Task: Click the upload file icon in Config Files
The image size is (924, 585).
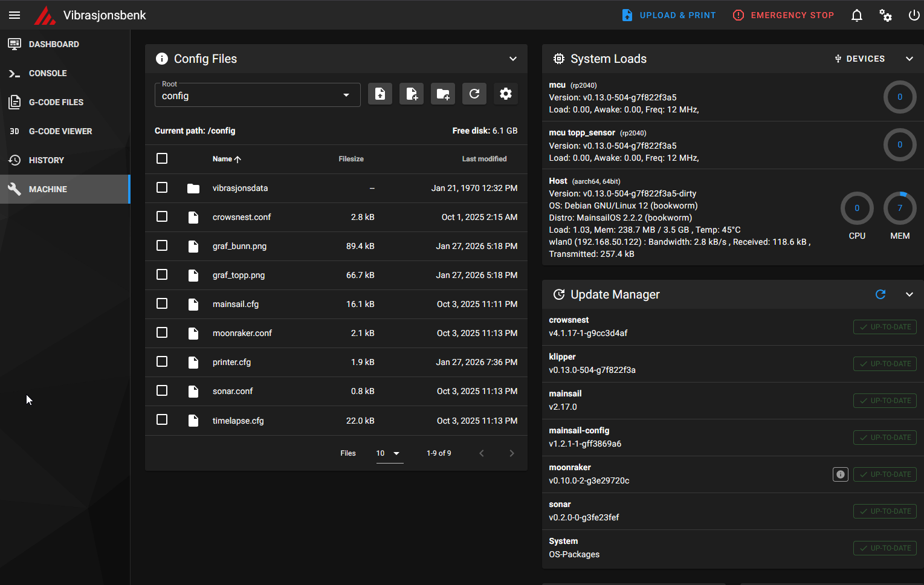Action: [x=380, y=94]
